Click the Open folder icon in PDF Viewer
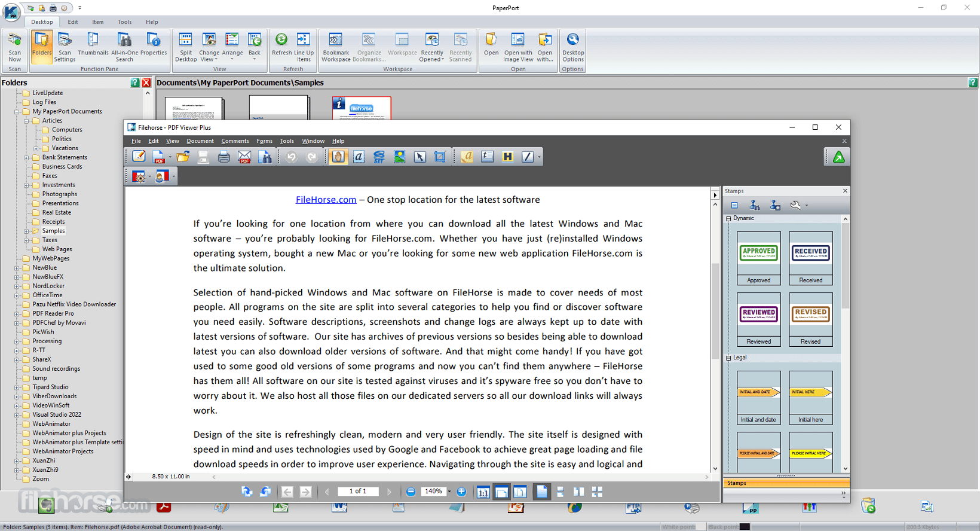The width and height of the screenshot is (980, 531). click(x=183, y=157)
